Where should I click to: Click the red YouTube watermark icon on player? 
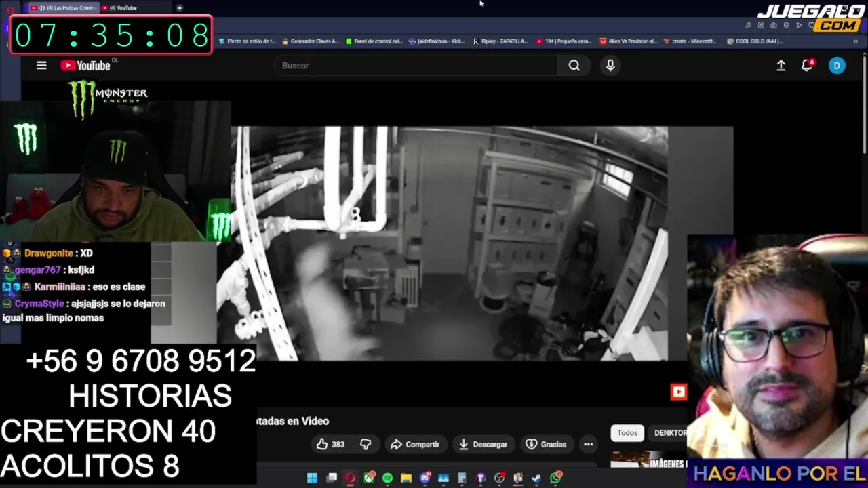coord(679,392)
